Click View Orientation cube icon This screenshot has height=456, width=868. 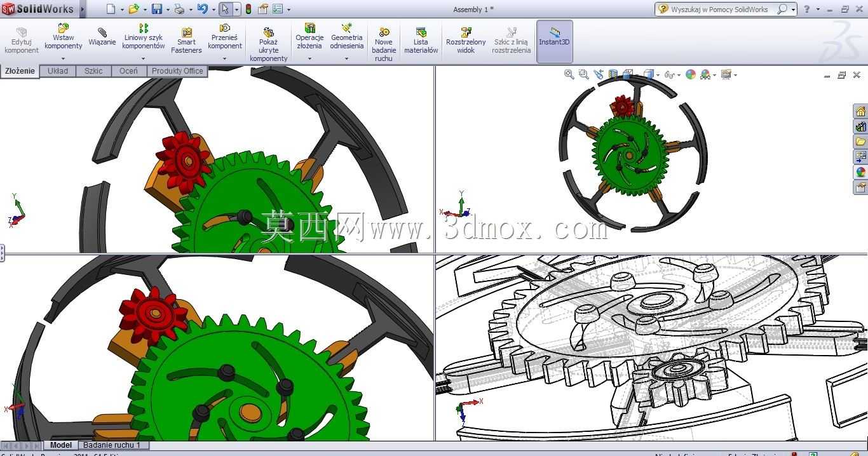(x=628, y=74)
